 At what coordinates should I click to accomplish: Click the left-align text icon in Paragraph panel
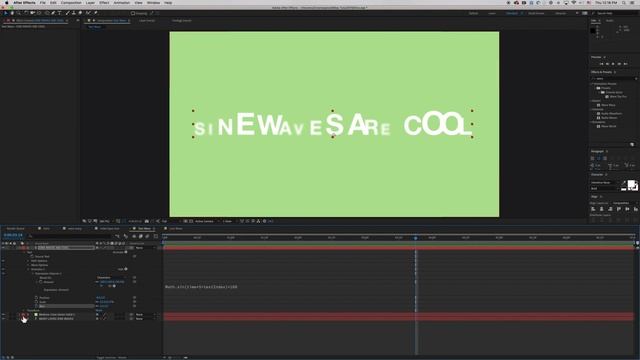[592, 158]
